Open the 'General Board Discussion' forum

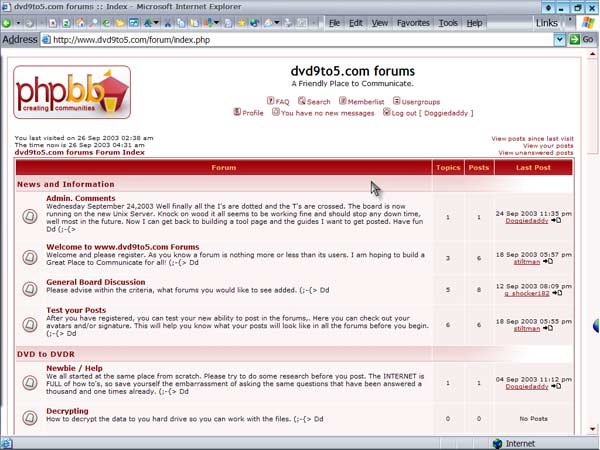pyautogui.click(x=96, y=282)
